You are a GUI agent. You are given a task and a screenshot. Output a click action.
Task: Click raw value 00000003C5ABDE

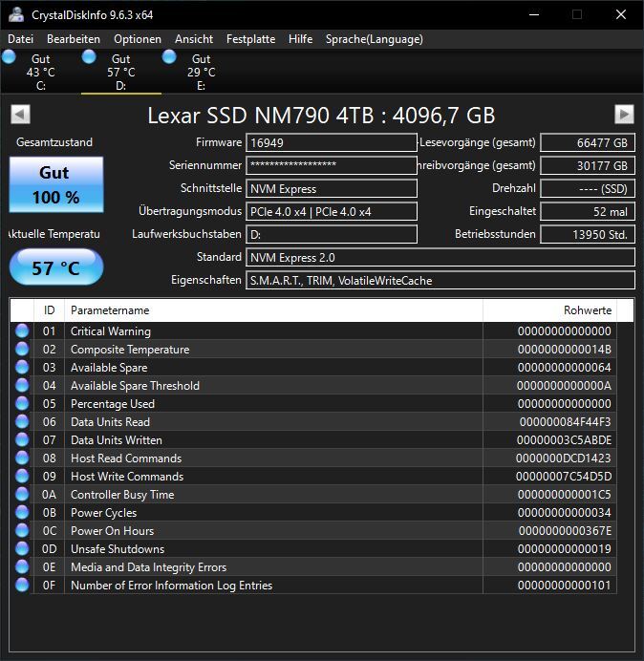[564, 439]
